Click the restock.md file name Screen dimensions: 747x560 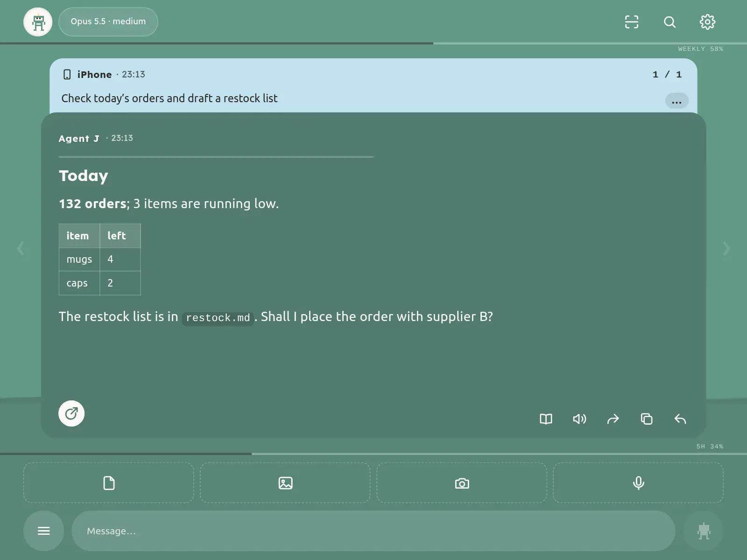[218, 318]
